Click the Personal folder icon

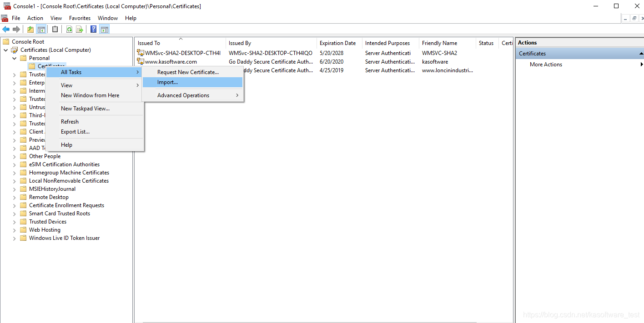(23, 58)
